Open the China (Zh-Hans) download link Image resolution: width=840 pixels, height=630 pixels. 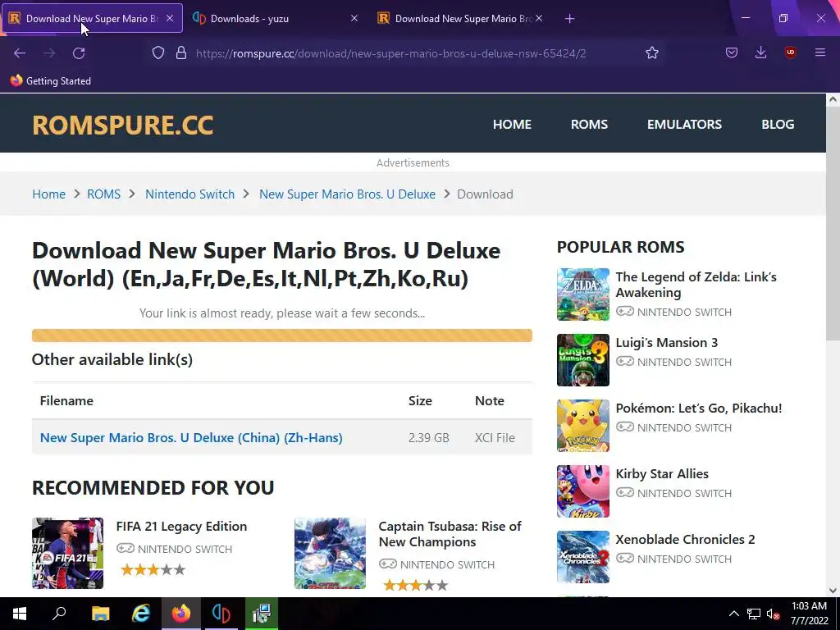(191, 438)
